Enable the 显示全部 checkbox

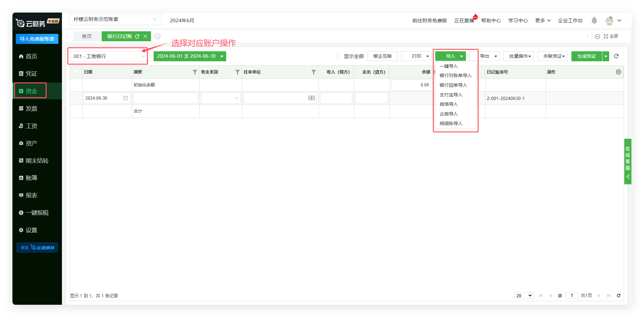pyautogui.click(x=338, y=56)
